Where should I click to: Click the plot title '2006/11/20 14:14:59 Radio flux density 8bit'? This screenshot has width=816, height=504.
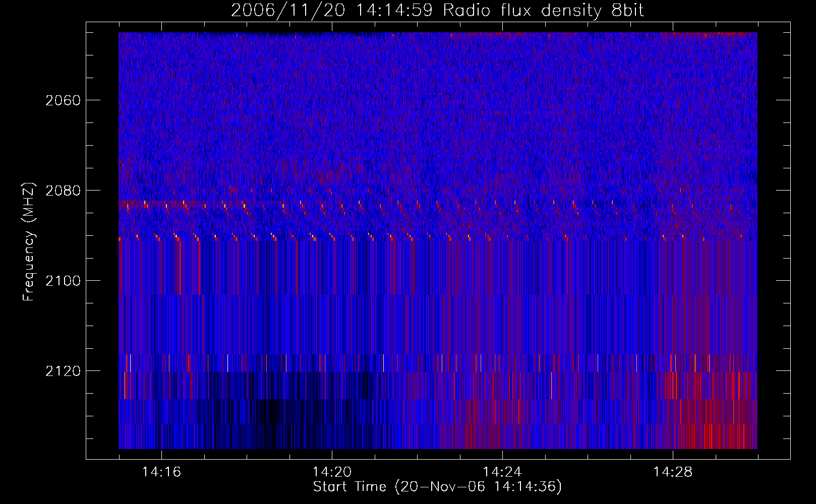coord(437,10)
